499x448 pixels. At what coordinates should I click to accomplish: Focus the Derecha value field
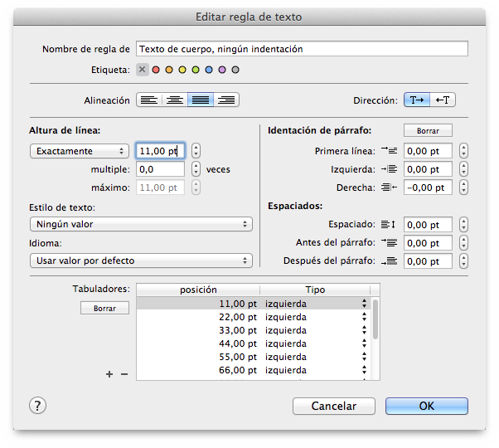coord(428,187)
